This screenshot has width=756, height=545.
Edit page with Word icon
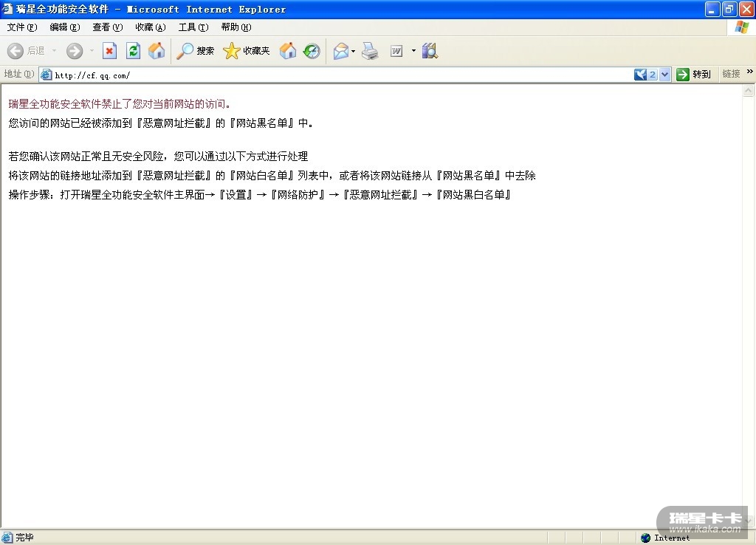(396, 51)
